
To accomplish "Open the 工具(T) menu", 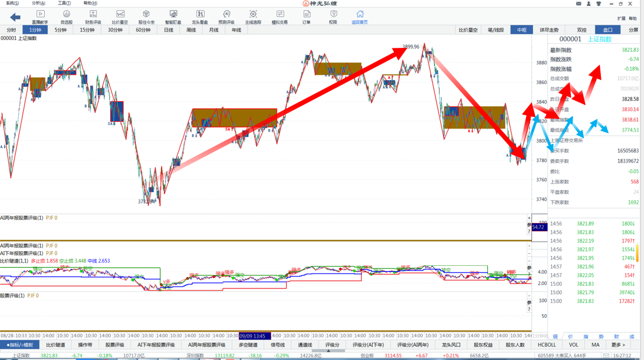I will pos(64,4).
